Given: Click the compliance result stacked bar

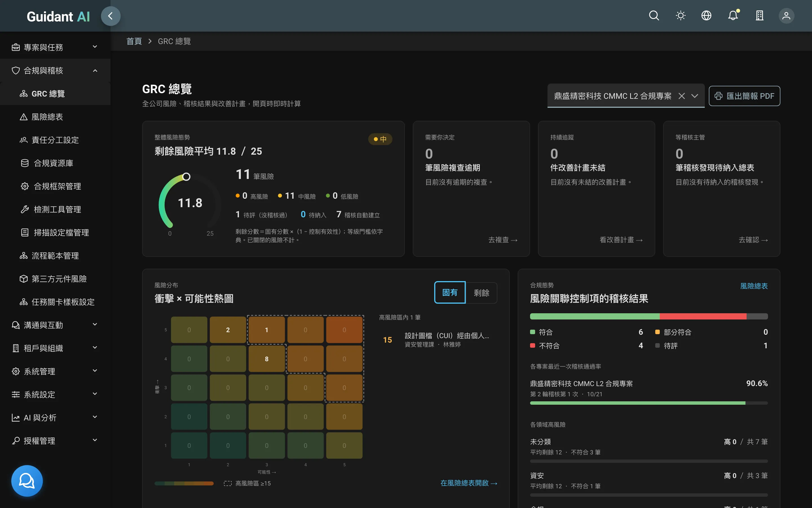Looking at the screenshot, I should [x=648, y=316].
